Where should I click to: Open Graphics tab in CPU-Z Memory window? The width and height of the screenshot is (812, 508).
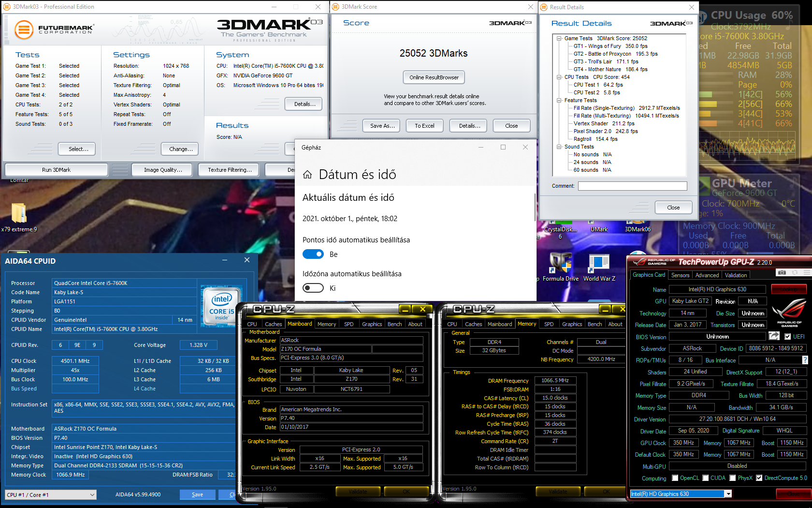[572, 324]
